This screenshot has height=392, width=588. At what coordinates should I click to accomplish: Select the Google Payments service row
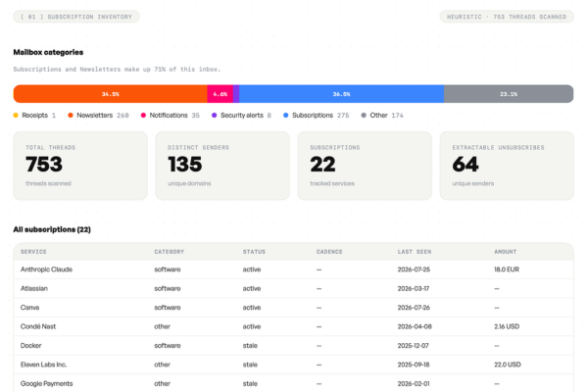tap(293, 383)
